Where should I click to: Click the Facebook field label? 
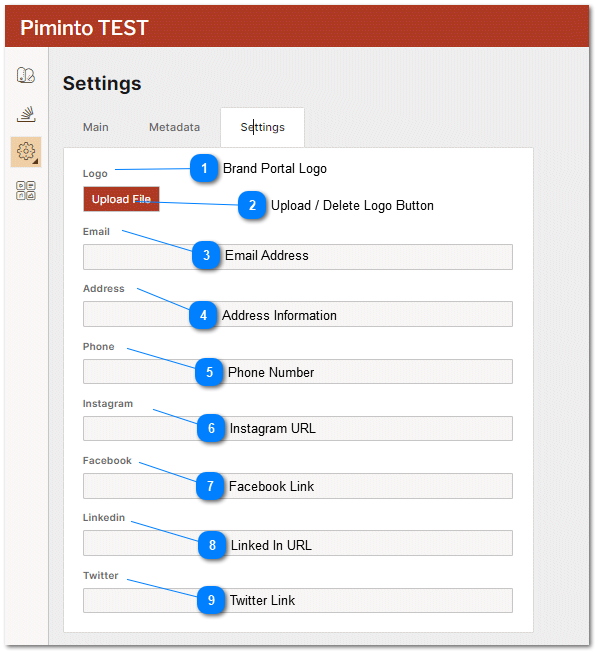[107, 460]
